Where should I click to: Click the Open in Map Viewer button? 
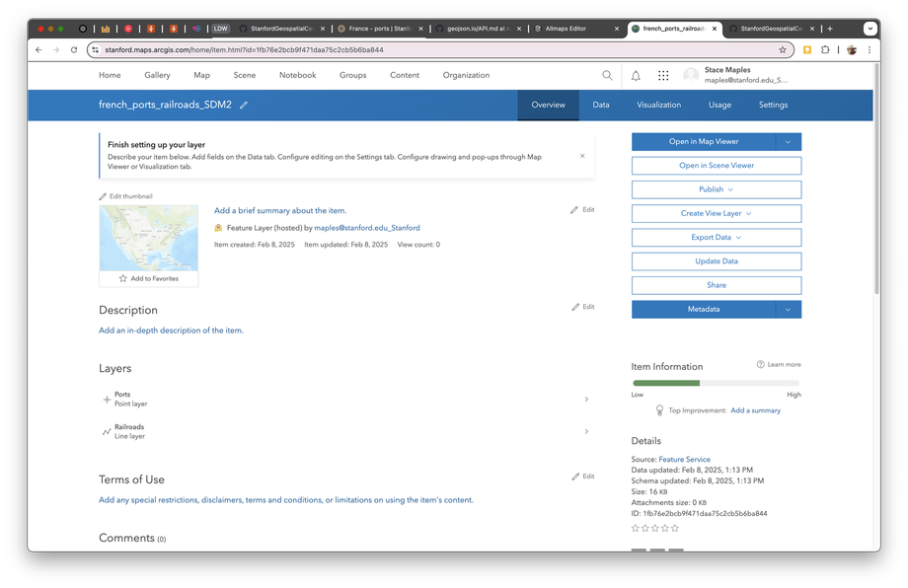(704, 142)
